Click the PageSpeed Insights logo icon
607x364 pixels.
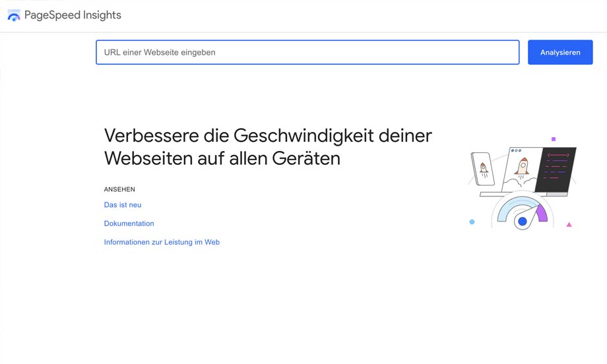pos(14,15)
